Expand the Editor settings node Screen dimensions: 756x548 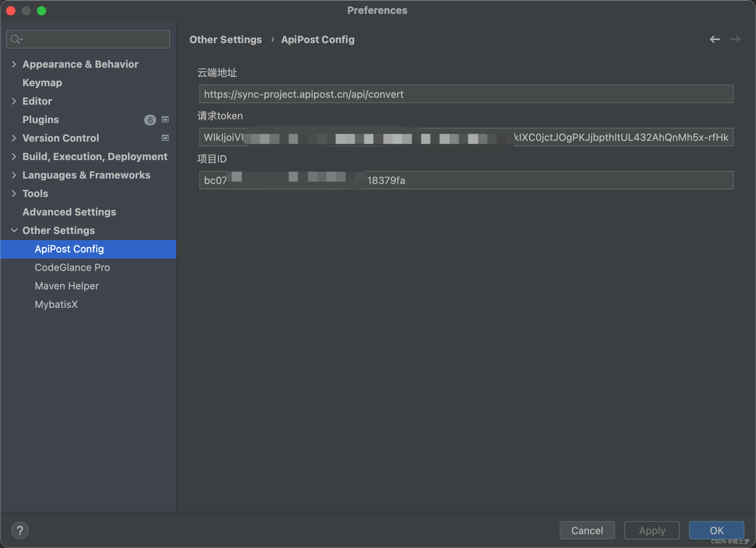tap(14, 101)
